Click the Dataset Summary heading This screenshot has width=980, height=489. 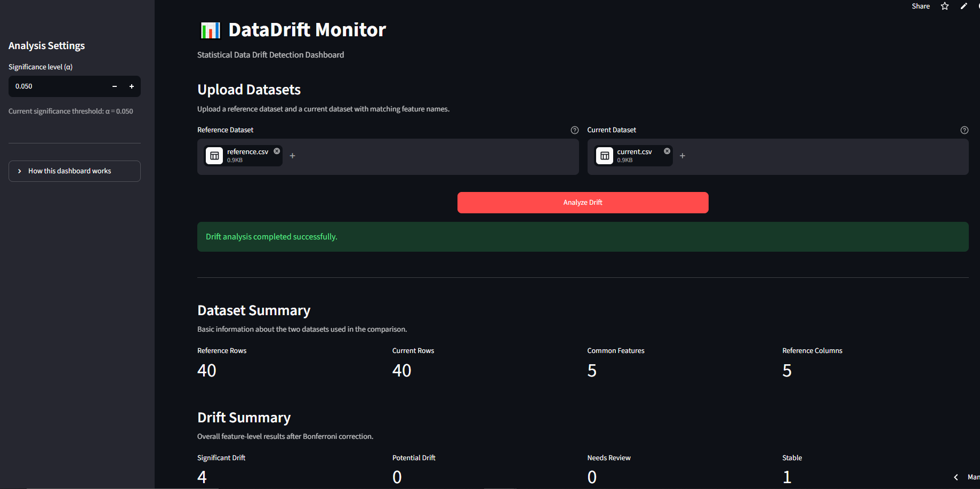[x=254, y=310]
